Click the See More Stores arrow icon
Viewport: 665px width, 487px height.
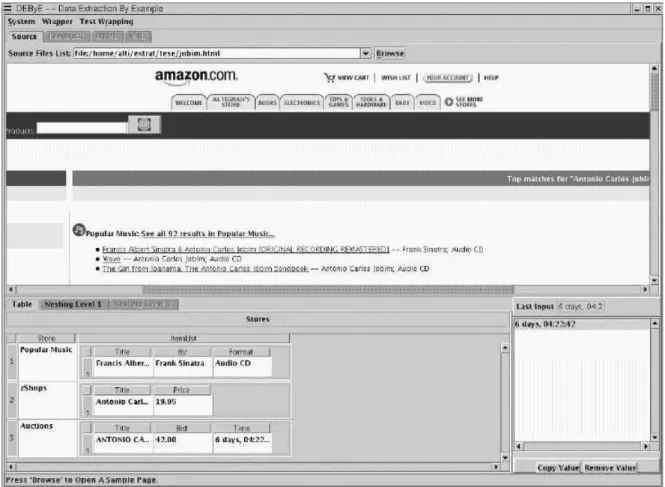[x=449, y=102]
